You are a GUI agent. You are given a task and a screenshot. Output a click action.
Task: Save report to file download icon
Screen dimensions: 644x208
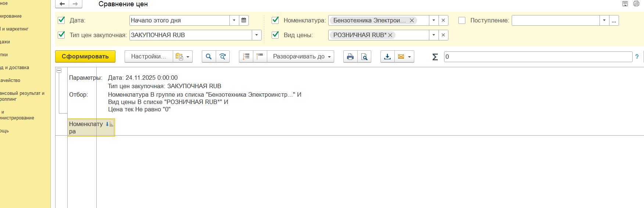click(x=387, y=57)
